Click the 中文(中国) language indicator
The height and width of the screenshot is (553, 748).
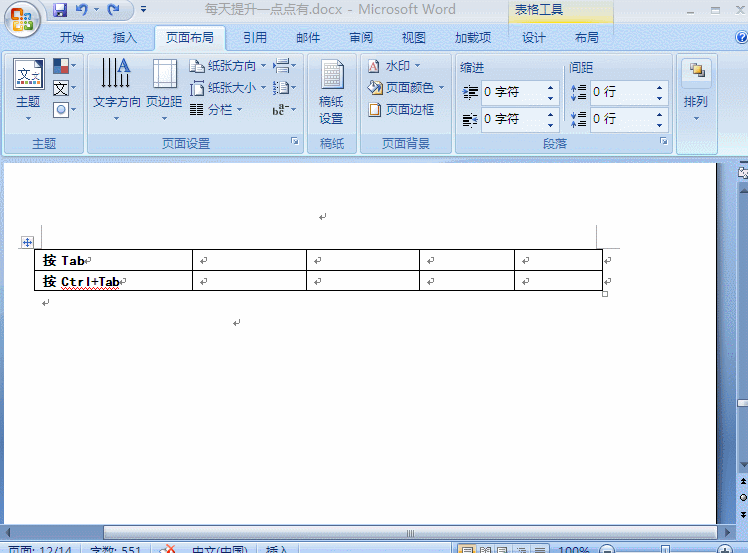tap(219, 550)
